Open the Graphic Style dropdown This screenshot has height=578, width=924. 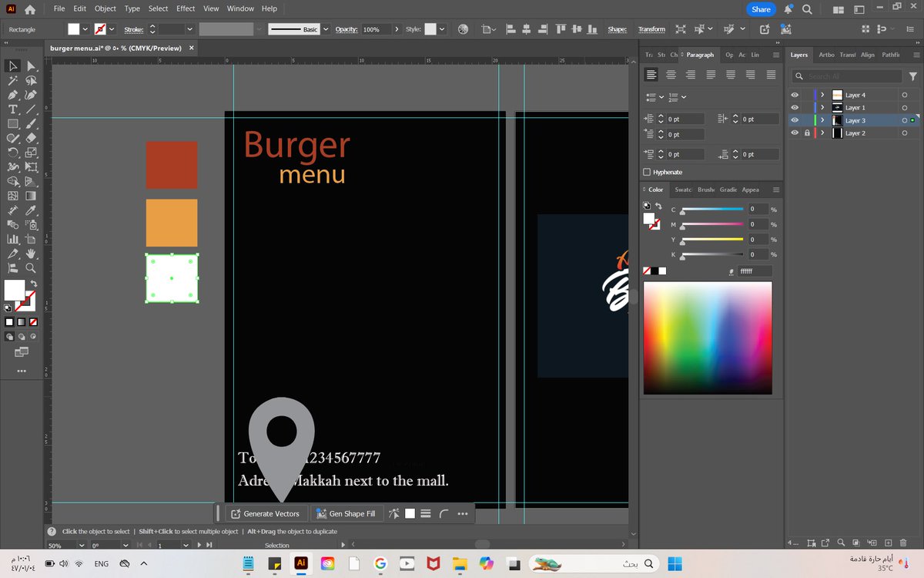(x=442, y=29)
